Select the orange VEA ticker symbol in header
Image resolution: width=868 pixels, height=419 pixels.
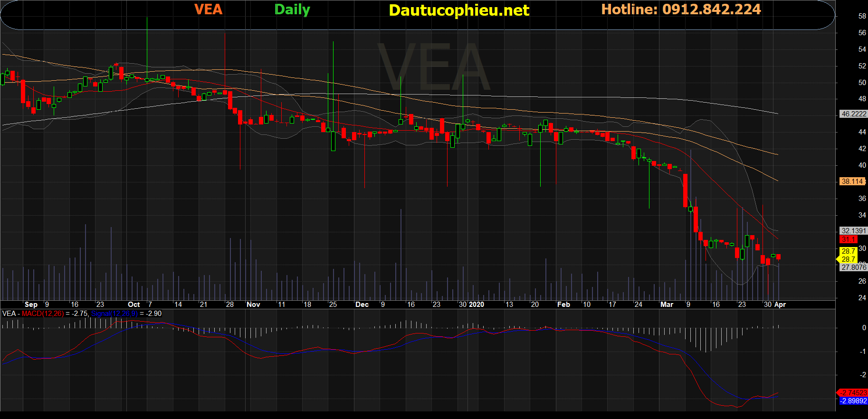click(x=208, y=10)
